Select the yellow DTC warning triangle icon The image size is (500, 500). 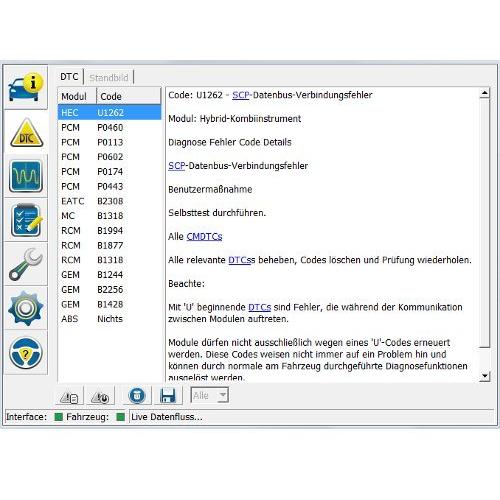tap(26, 133)
